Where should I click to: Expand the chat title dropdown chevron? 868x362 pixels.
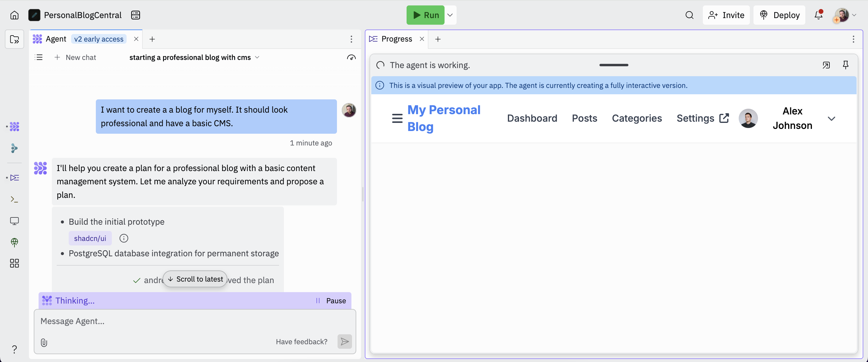257,58
